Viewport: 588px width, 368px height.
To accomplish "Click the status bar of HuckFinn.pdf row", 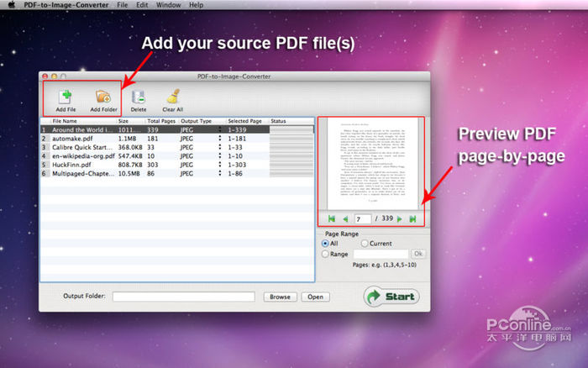I will click(291, 165).
